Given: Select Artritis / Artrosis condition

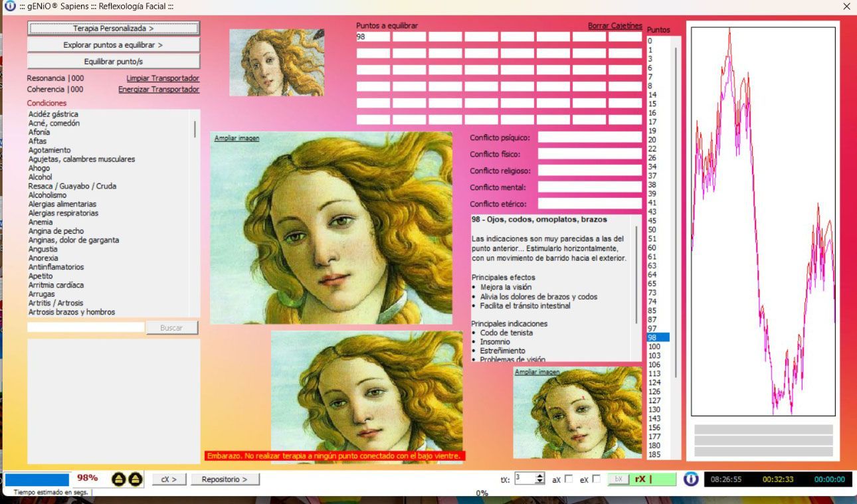Looking at the screenshot, I should pyautogui.click(x=56, y=303).
